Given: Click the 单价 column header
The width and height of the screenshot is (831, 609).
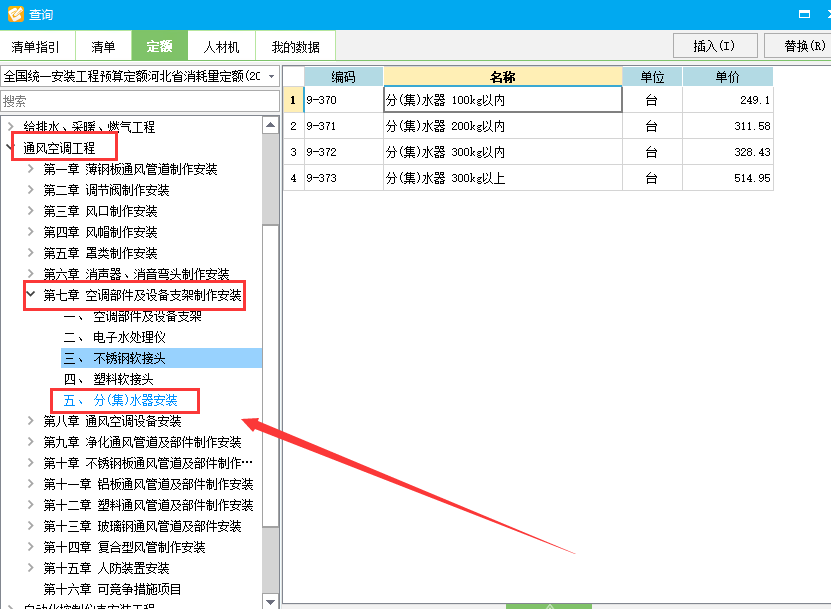Looking at the screenshot, I should pos(727,76).
